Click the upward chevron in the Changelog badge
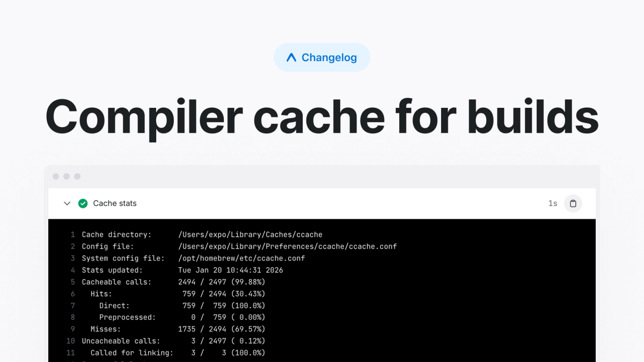This screenshot has height=362, width=644. [x=291, y=57]
